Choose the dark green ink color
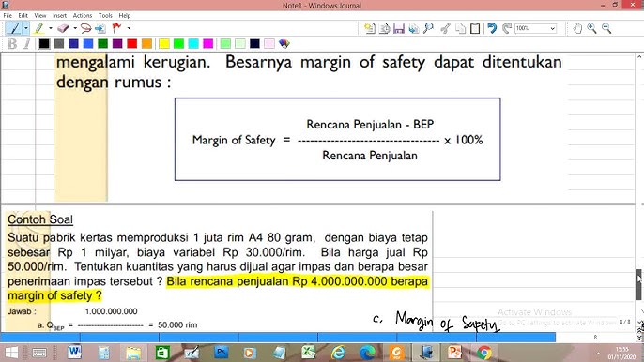Image resolution: width=644 pixels, height=362 pixels. (102, 43)
